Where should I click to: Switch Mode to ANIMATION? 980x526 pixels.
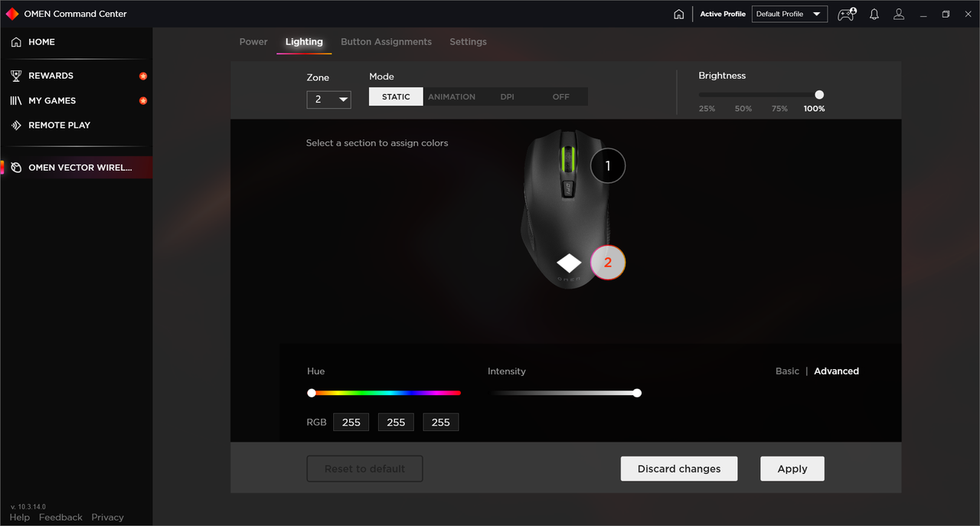452,96
